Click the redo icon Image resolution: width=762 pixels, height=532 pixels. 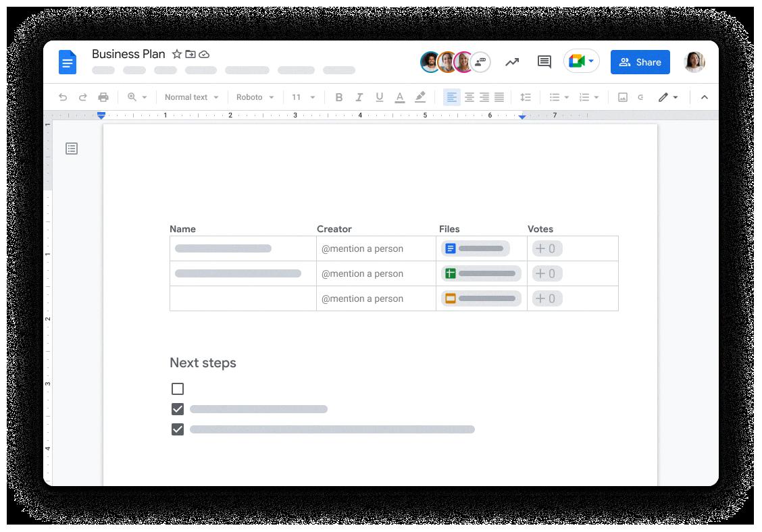point(83,97)
